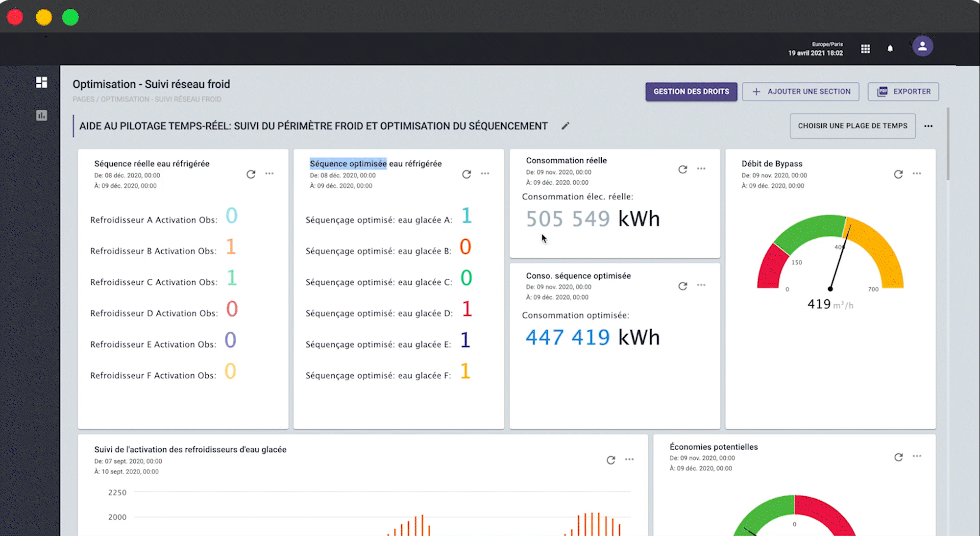Open the chart report icon in sidebar

[42, 116]
